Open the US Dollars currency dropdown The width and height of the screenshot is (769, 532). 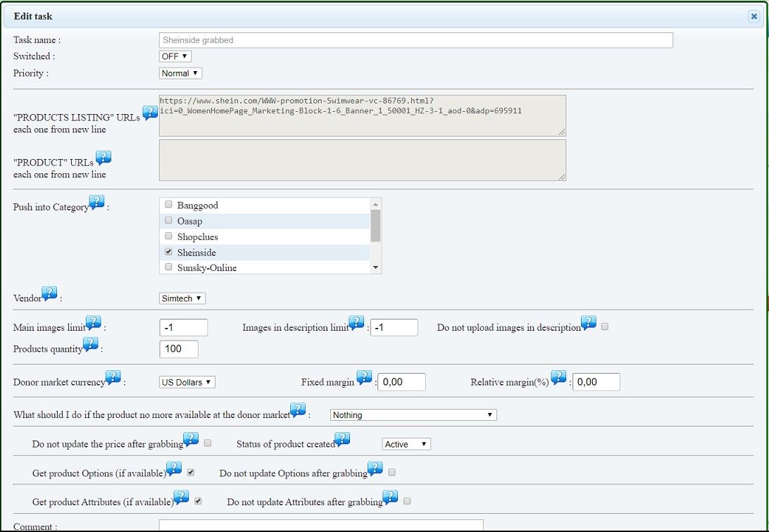(187, 382)
